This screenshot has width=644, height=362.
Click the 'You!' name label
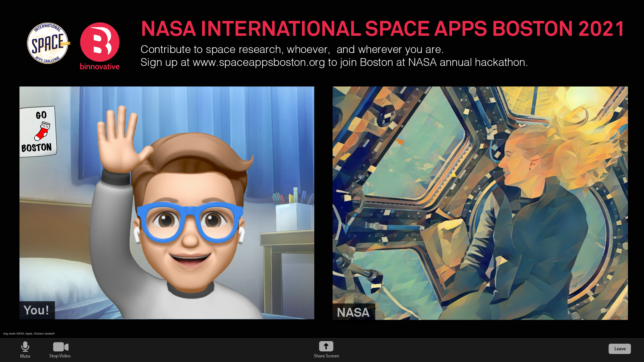coord(37,310)
